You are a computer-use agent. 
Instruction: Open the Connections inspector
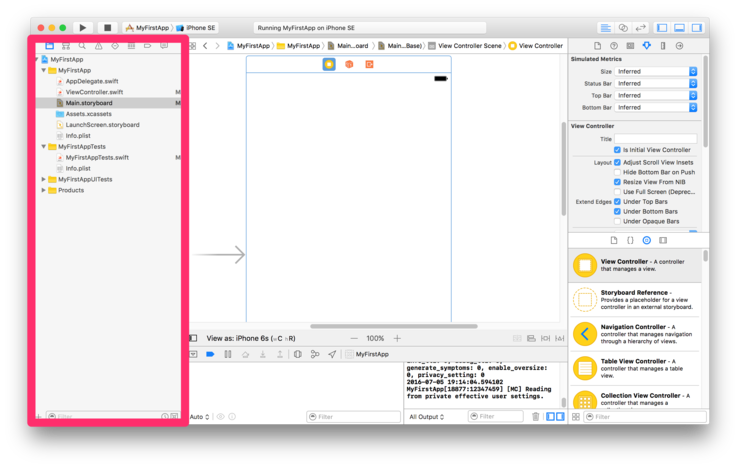[x=680, y=46]
